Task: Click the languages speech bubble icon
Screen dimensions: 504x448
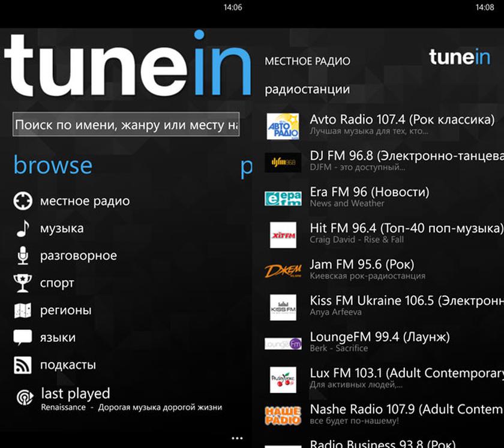Action: (22, 338)
